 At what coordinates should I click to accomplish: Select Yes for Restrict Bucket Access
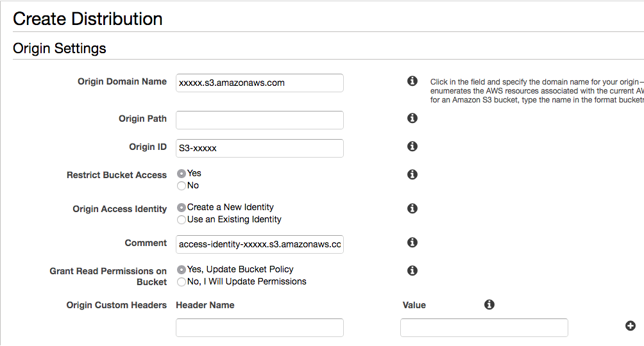pos(182,174)
